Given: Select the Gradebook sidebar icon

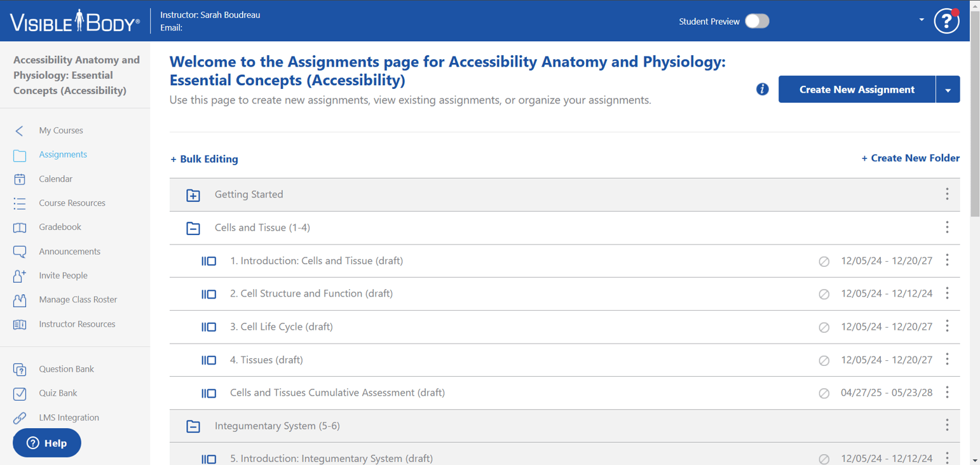Looking at the screenshot, I should pyautogui.click(x=20, y=227).
